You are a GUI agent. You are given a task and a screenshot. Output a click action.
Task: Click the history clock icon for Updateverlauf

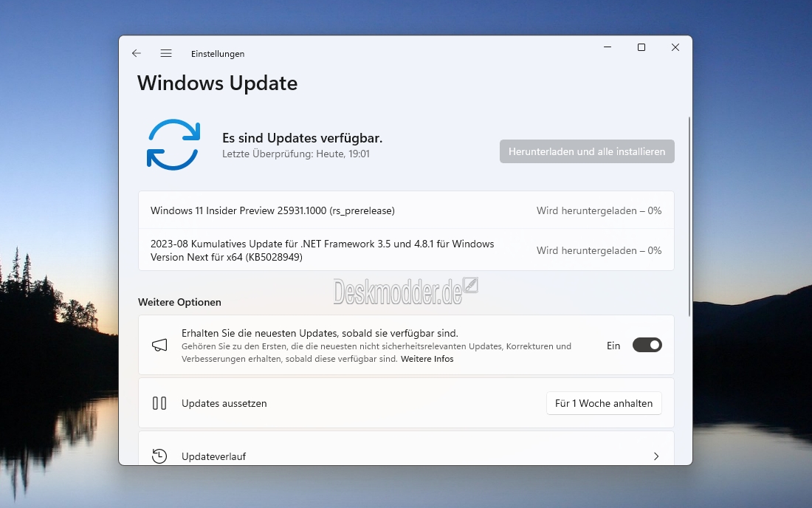pyautogui.click(x=159, y=456)
